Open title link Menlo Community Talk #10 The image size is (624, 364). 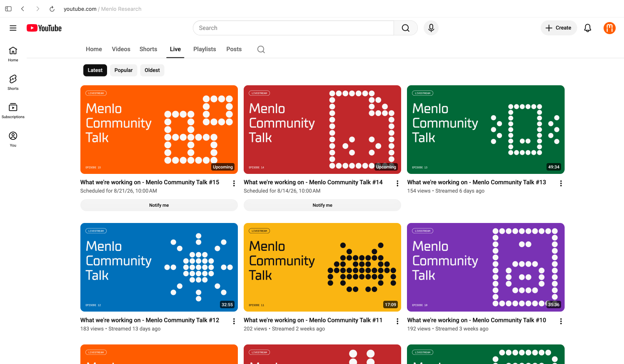(x=477, y=320)
